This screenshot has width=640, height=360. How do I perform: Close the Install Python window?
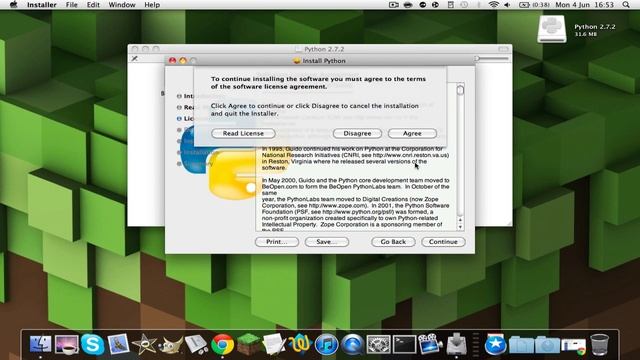click(x=172, y=60)
